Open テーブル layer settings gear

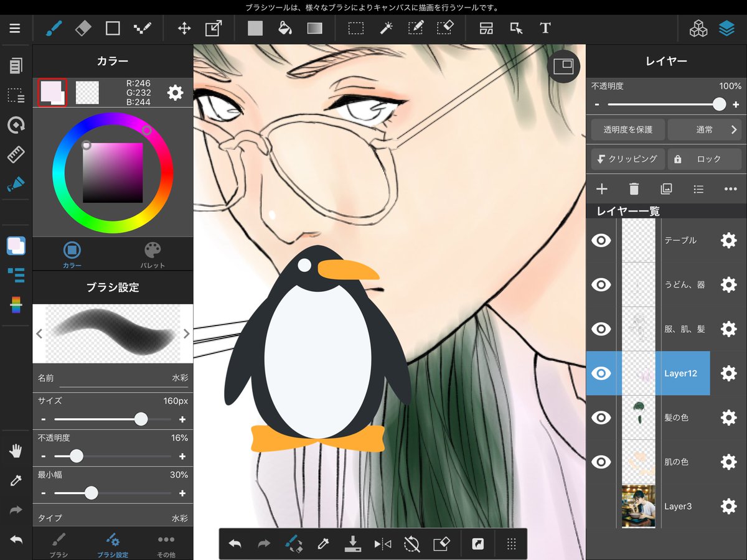point(728,241)
